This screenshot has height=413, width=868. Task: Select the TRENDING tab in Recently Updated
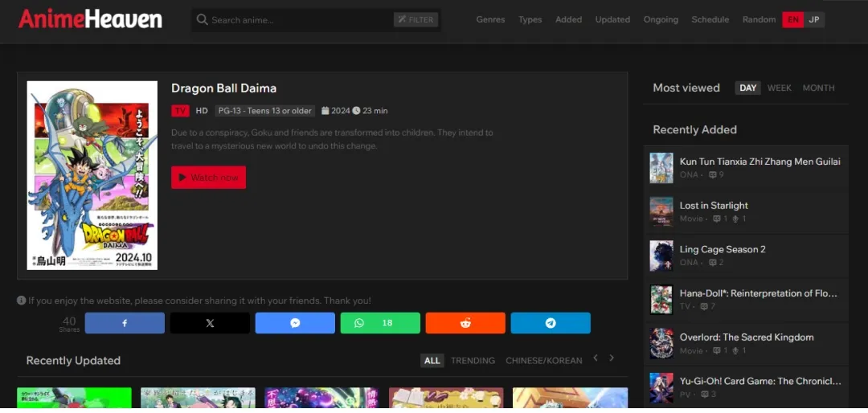click(473, 361)
